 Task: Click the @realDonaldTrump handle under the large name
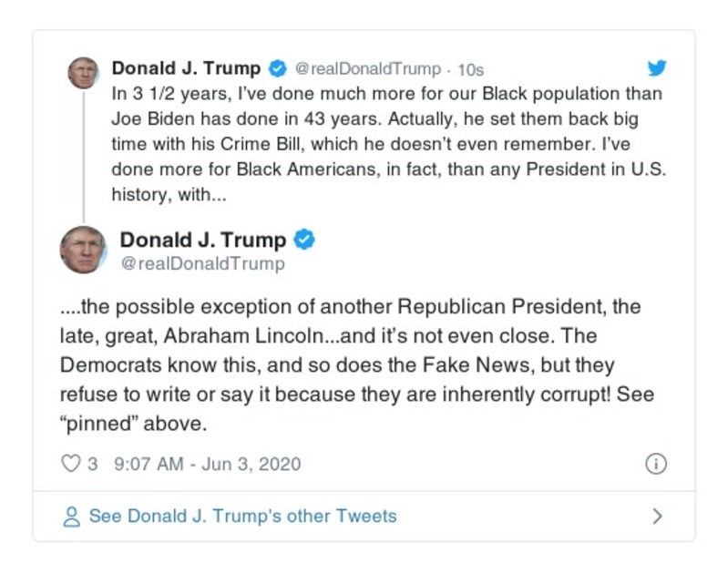202,264
